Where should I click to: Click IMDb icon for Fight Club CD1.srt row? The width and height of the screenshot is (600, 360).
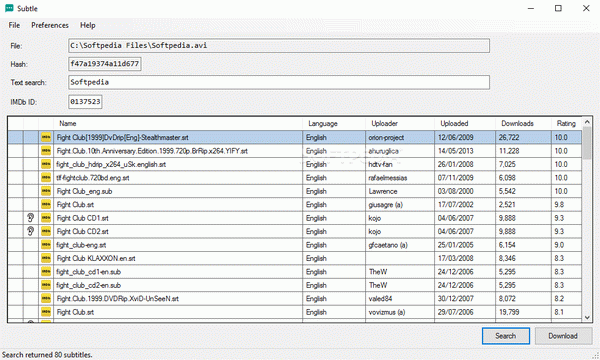pos(46,218)
